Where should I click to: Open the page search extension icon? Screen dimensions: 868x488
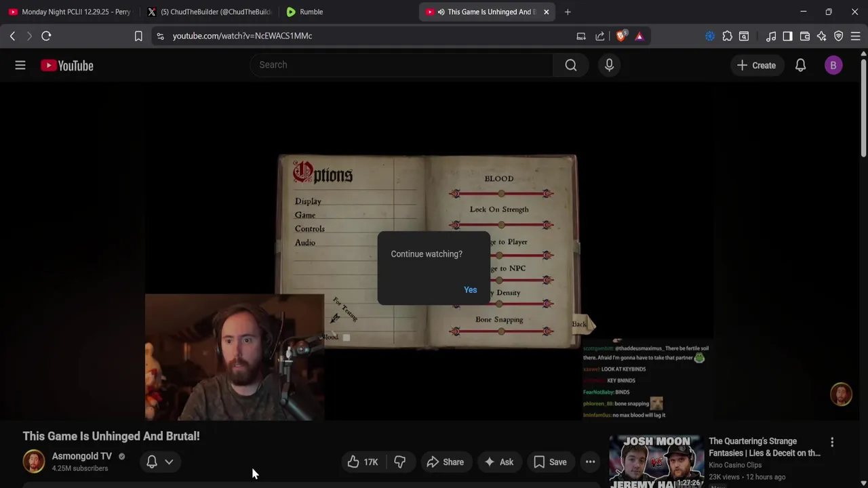coord(744,36)
